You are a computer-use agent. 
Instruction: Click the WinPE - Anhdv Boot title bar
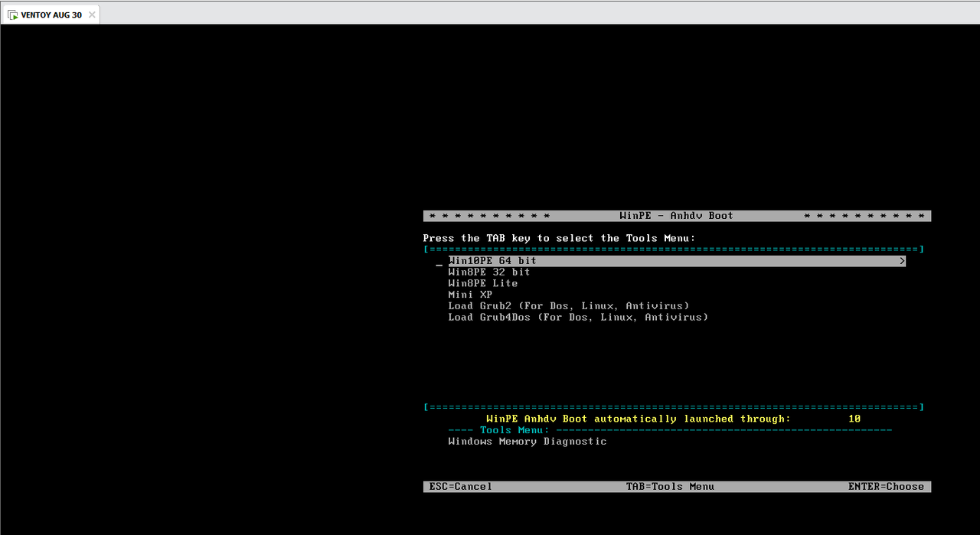click(x=677, y=216)
